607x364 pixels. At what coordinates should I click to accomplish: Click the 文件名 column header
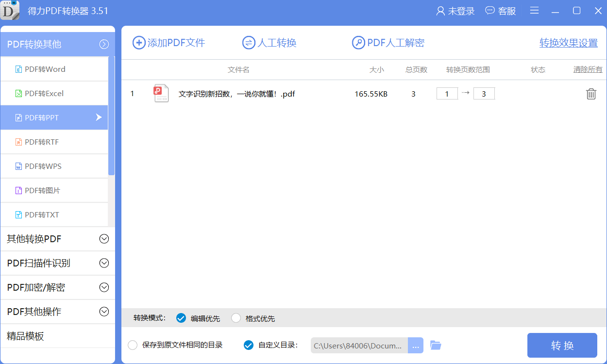point(238,69)
